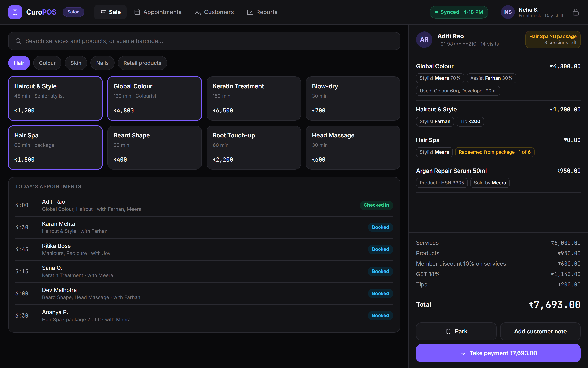
Task: Click the Sold by Meera chip
Action: click(x=490, y=183)
